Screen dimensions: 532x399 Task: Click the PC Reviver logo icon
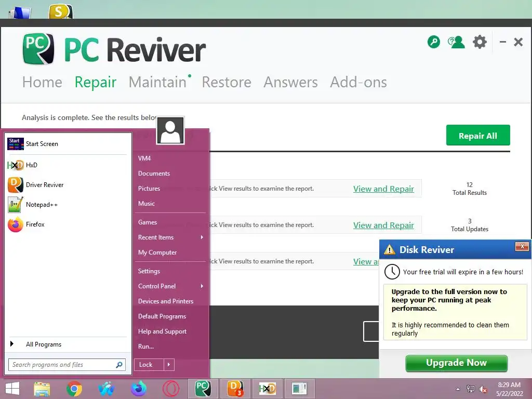point(38,49)
